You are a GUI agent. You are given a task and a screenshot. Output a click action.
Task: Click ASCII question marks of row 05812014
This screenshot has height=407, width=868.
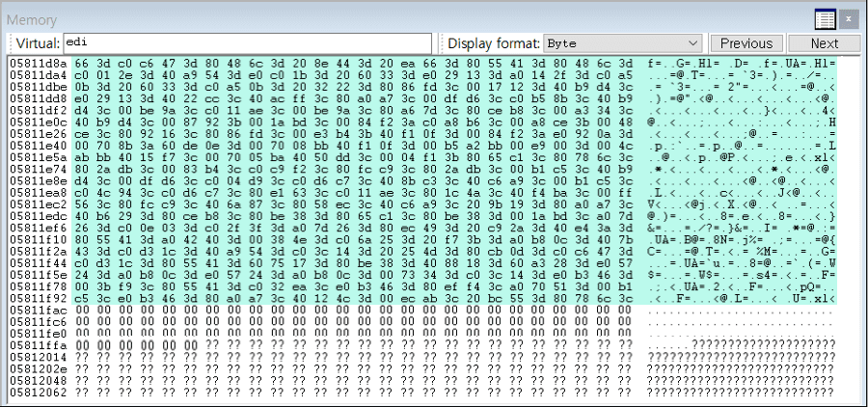742,356
